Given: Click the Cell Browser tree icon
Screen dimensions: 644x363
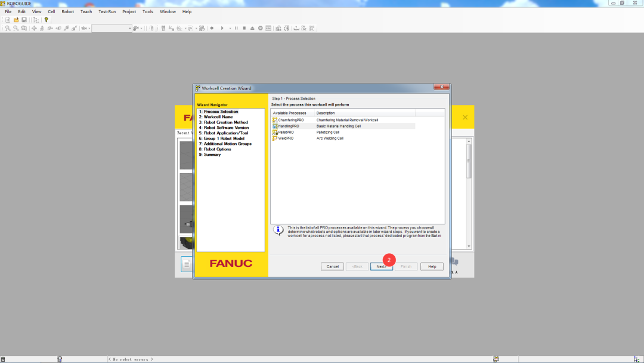Looking at the screenshot, I should (36, 20).
